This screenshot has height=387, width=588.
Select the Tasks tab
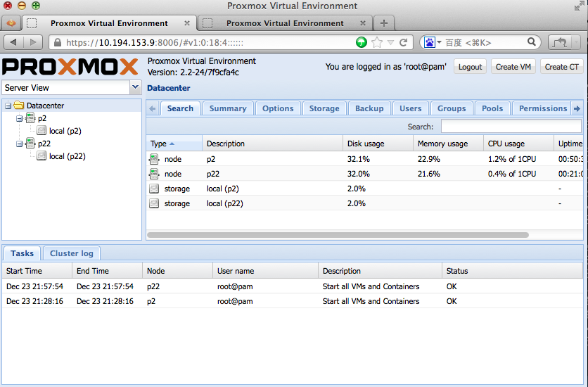[22, 253]
